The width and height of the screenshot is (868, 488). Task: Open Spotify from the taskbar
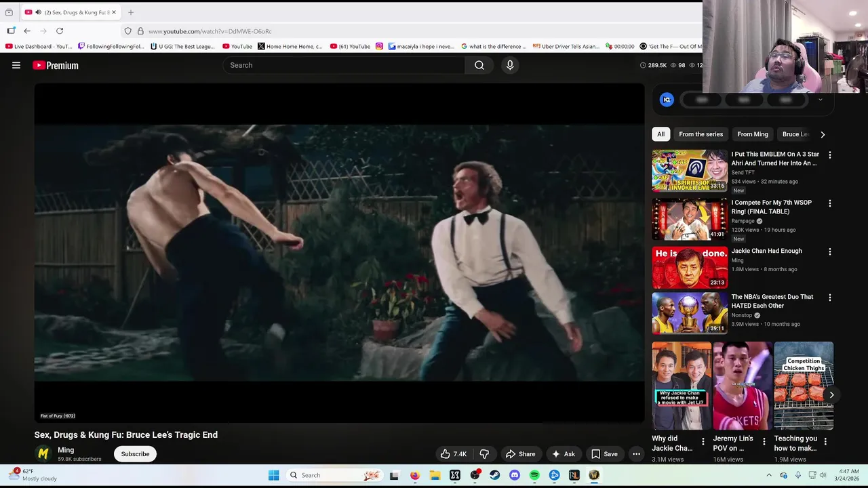[x=534, y=475]
